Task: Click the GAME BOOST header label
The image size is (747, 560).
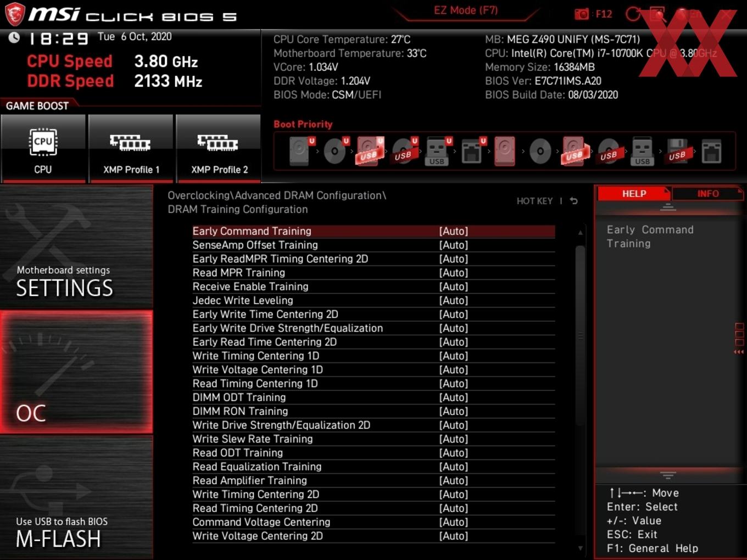Action: [37, 106]
